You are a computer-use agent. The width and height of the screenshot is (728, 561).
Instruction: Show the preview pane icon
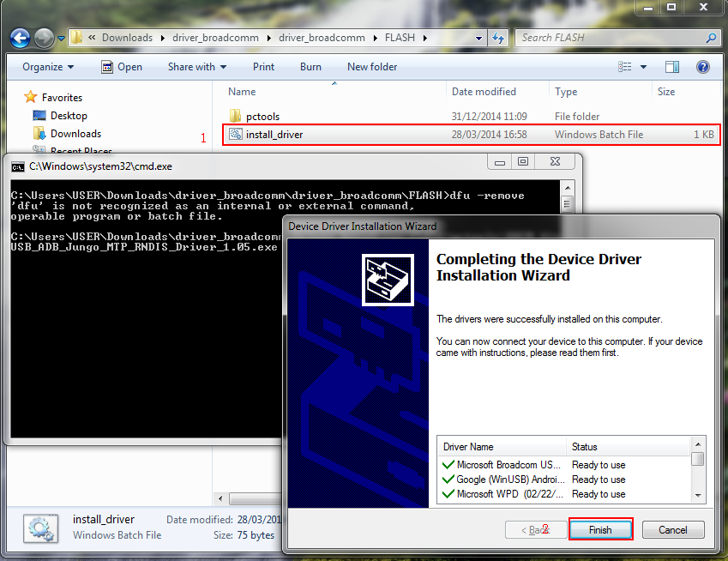pyautogui.click(x=671, y=66)
